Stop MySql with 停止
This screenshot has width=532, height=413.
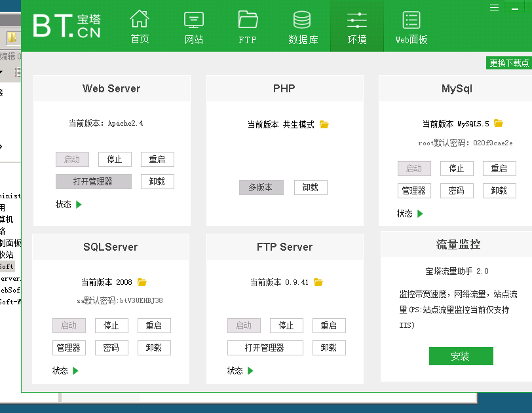click(x=457, y=168)
